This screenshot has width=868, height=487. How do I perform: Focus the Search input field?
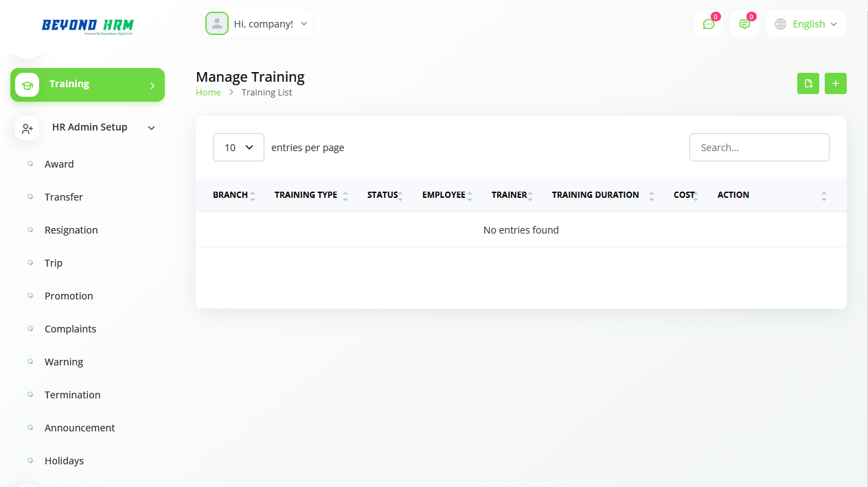point(759,148)
